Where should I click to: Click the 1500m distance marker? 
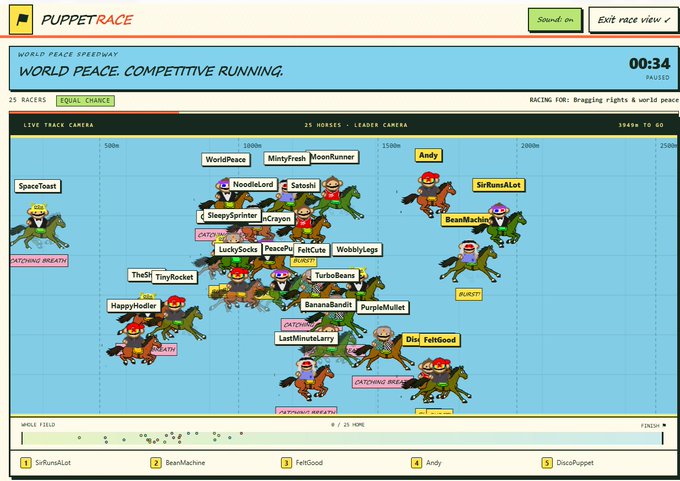391,146
